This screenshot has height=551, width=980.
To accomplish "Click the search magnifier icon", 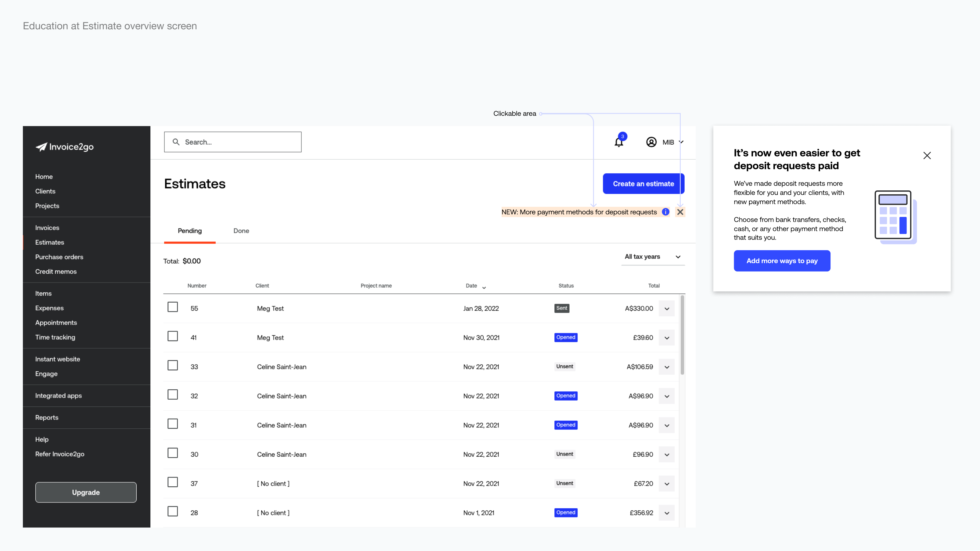I will 176,142.
